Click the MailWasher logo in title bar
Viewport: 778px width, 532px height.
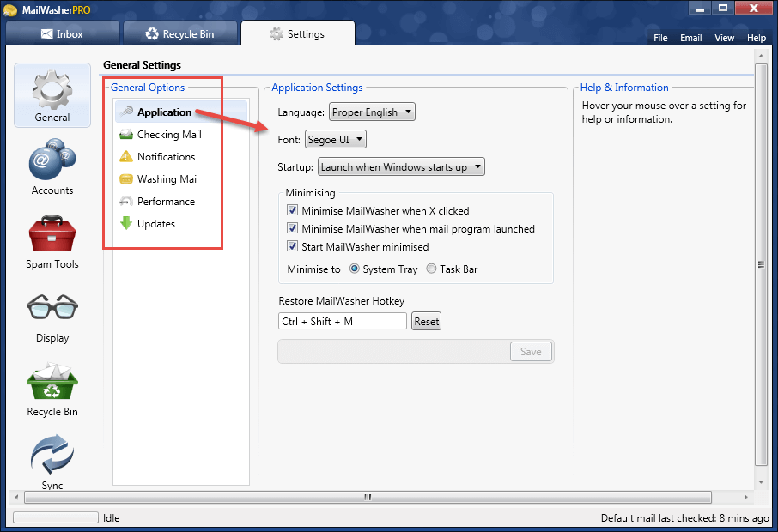tap(10, 10)
